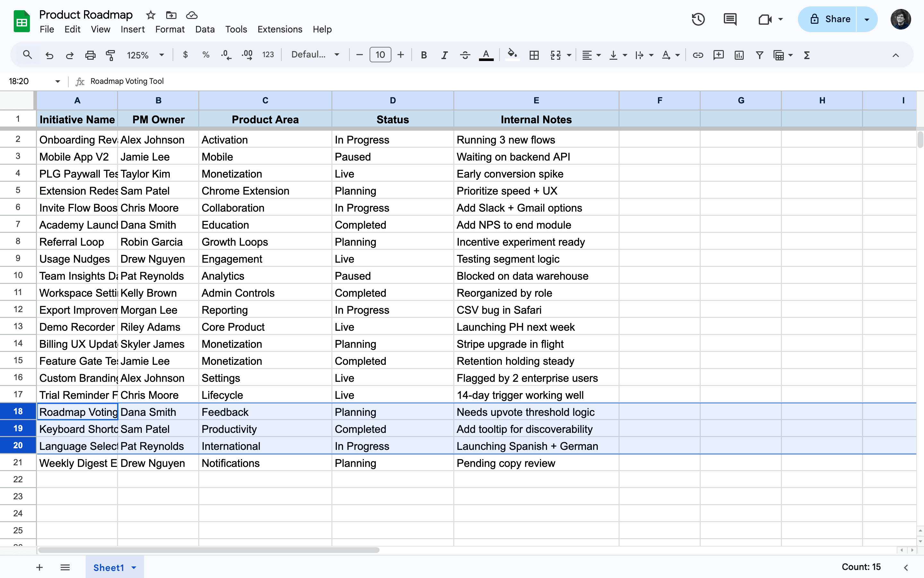Open the Insert menu

133,30
